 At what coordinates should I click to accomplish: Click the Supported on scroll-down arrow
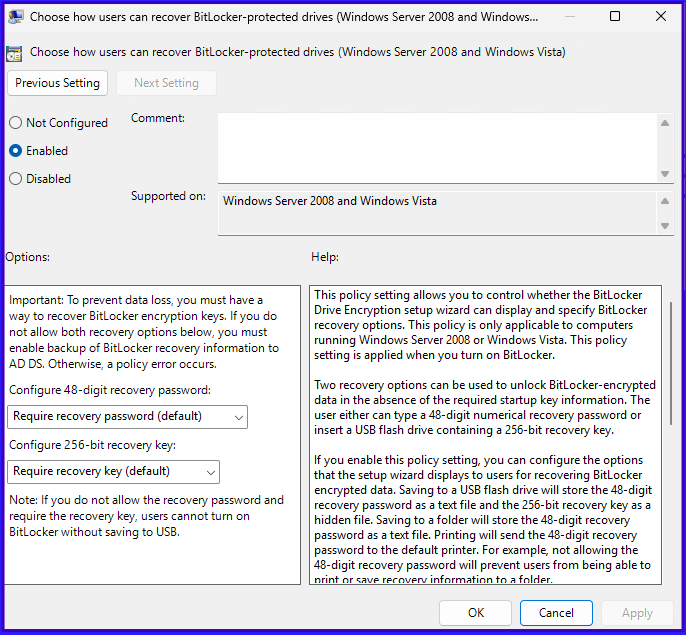[x=665, y=225]
